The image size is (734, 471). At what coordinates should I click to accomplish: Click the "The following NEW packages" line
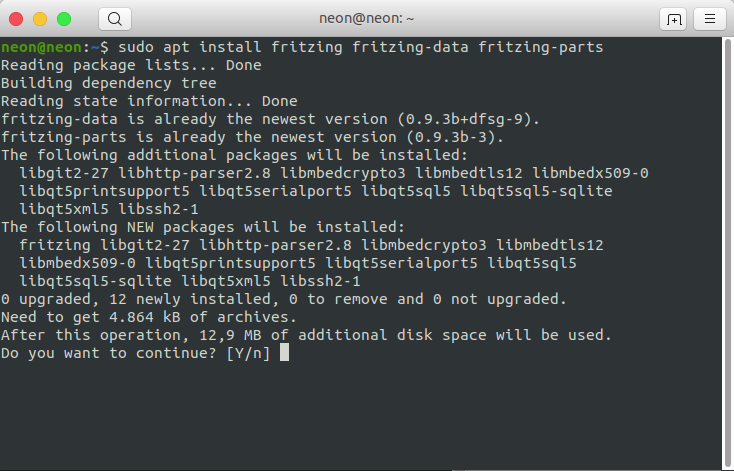(x=202, y=227)
